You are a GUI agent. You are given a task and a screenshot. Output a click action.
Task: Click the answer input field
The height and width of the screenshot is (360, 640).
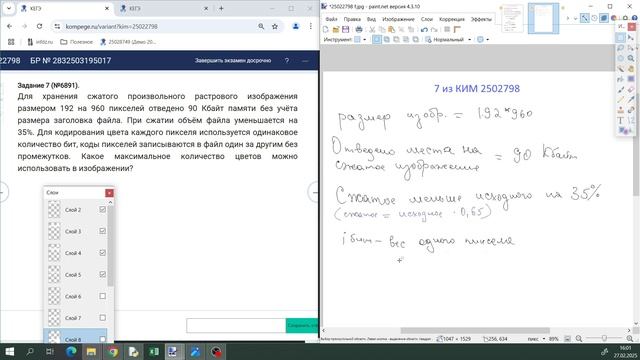click(236, 326)
